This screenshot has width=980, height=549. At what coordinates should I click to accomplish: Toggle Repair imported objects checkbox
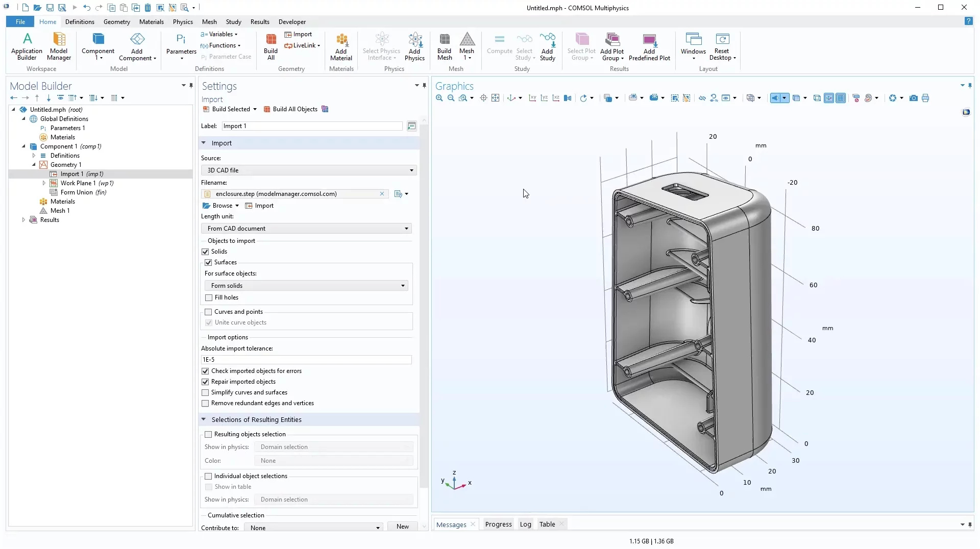point(205,382)
